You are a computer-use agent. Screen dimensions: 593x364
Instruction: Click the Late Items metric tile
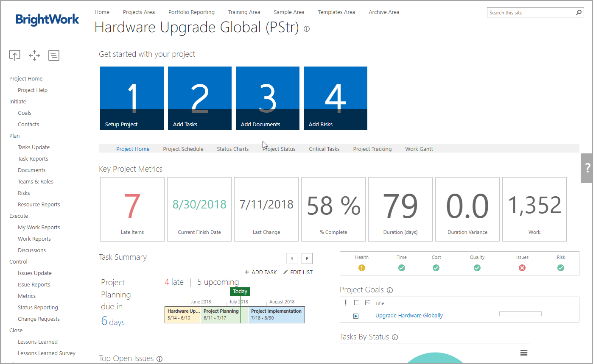pos(132,209)
